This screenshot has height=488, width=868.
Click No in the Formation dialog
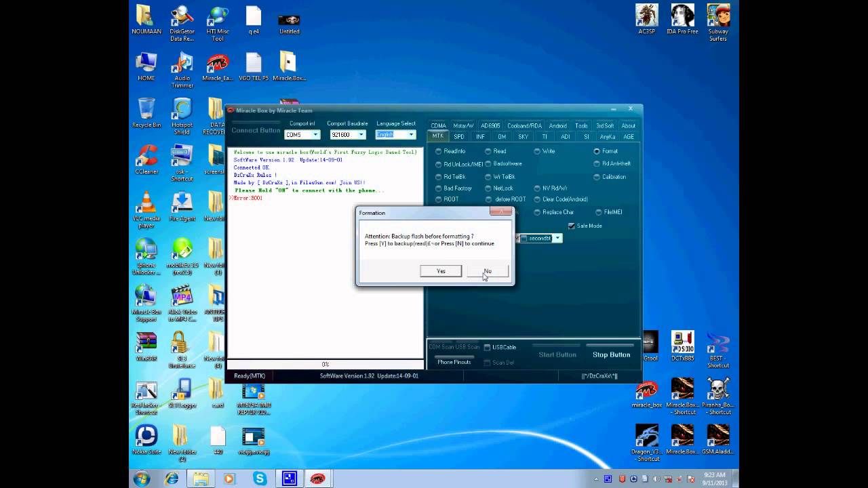point(488,271)
